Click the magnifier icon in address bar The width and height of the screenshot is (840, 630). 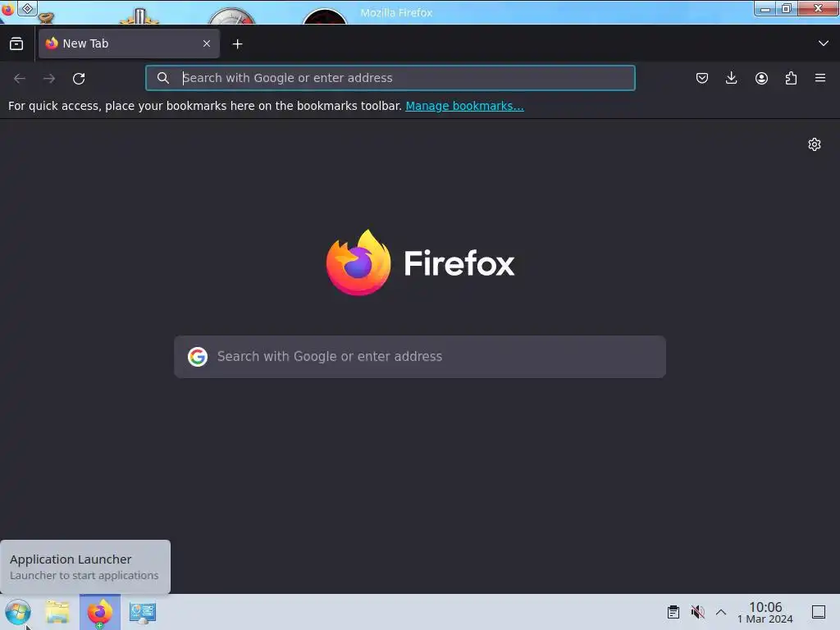(163, 78)
